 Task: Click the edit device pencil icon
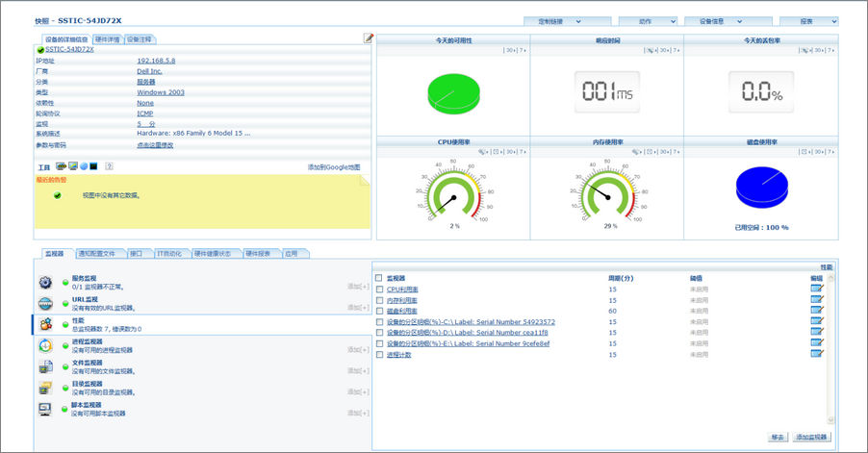[368, 38]
